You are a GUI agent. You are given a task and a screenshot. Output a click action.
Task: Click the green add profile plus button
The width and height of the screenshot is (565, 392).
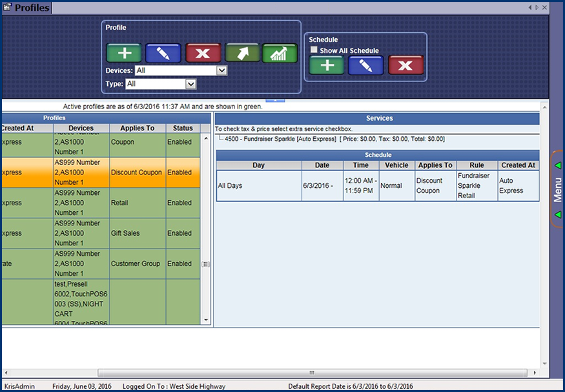[124, 54]
